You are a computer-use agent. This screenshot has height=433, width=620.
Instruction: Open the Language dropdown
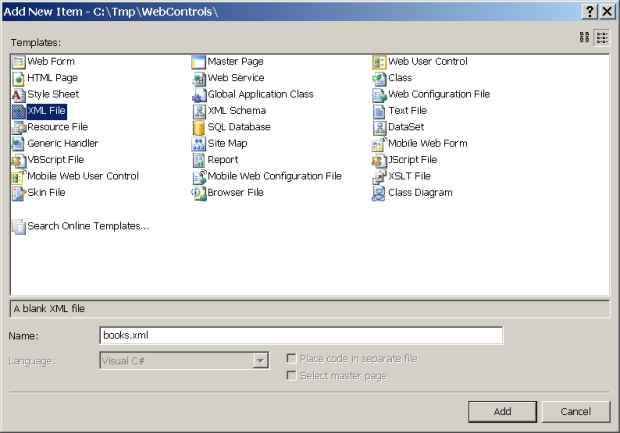[260, 360]
